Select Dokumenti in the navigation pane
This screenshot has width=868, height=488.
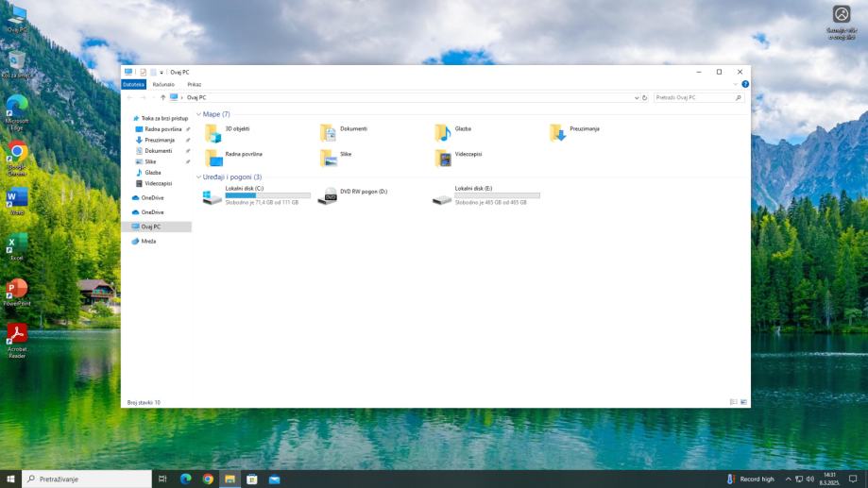point(159,150)
